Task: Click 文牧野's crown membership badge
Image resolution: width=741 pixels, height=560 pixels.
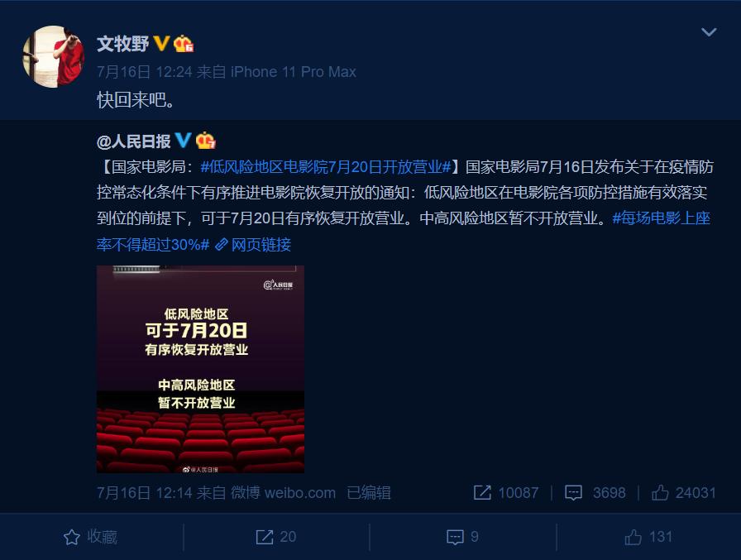Action: (x=184, y=44)
